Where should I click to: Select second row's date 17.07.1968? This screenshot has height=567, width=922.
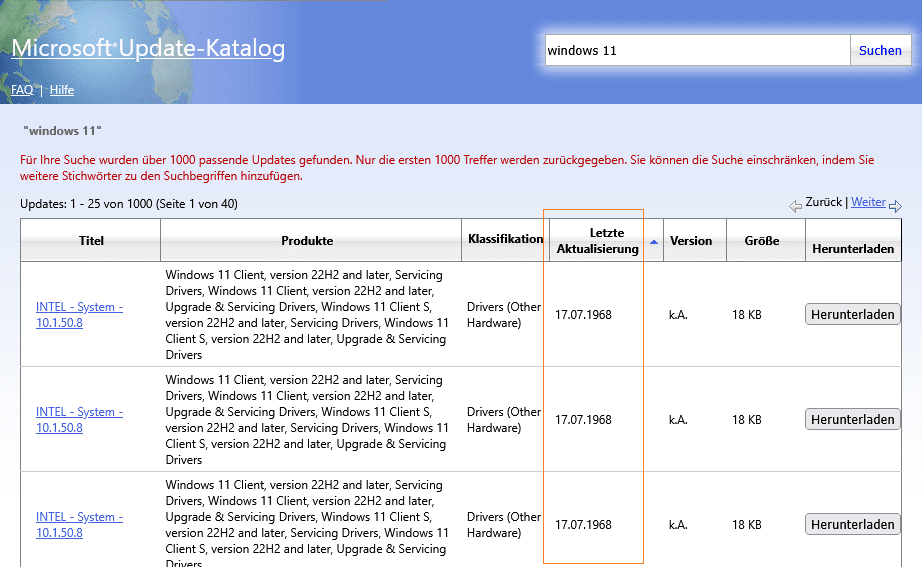click(583, 420)
